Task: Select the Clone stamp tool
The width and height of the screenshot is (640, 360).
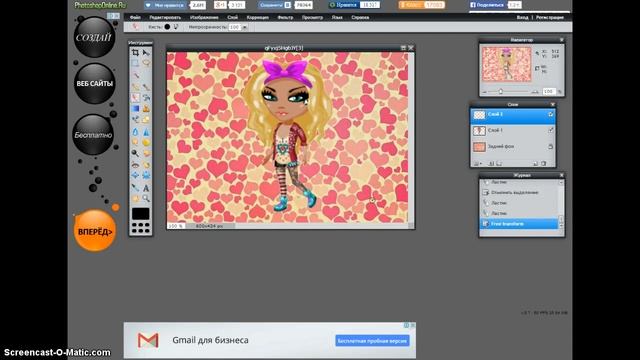Action: [146, 109]
